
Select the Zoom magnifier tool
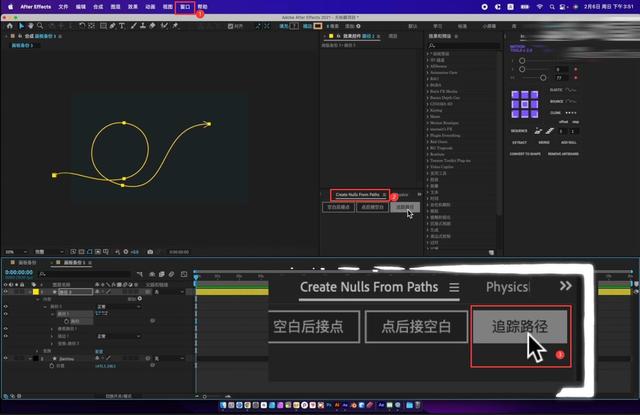tap(40, 26)
